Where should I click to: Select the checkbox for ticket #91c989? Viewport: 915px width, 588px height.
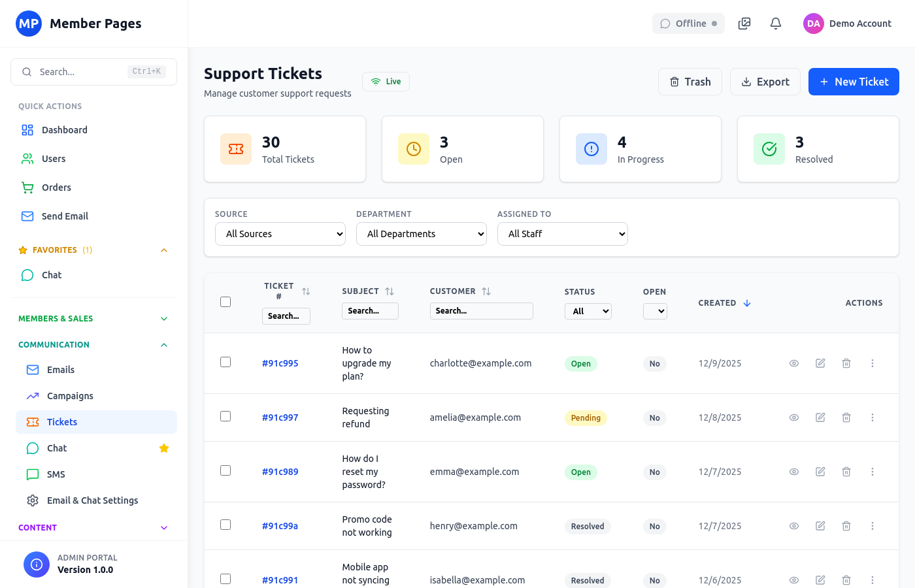(x=225, y=470)
